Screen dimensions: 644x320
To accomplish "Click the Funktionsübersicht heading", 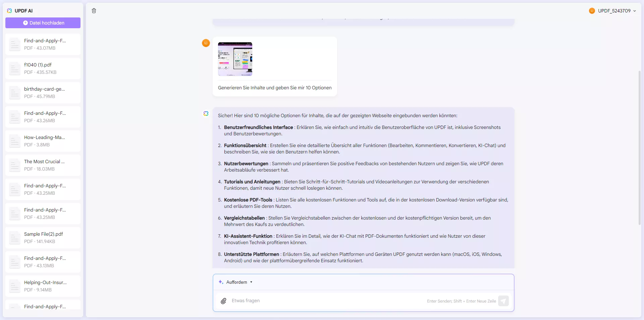I will (245, 145).
